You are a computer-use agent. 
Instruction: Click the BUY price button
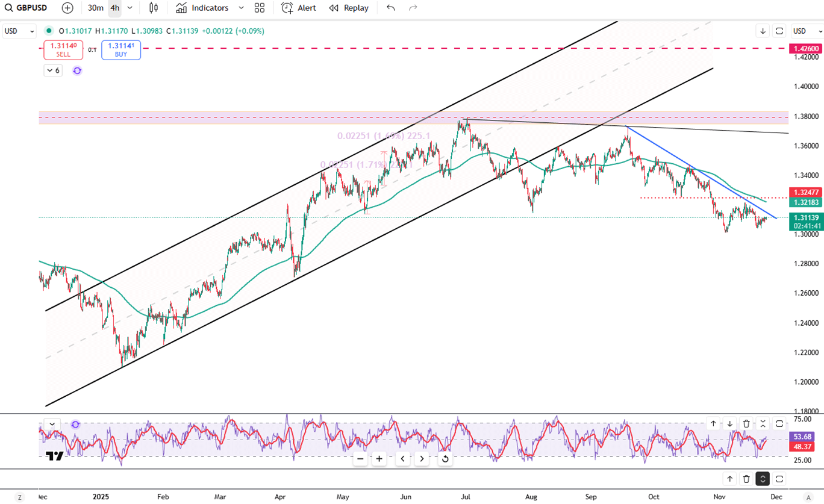[121, 50]
